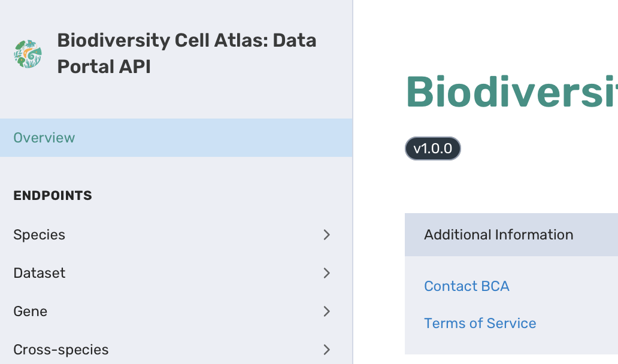Viewport: 618px width, 364px height.
Task: Open the Cross-species endpoints entry
Action: pos(61,350)
